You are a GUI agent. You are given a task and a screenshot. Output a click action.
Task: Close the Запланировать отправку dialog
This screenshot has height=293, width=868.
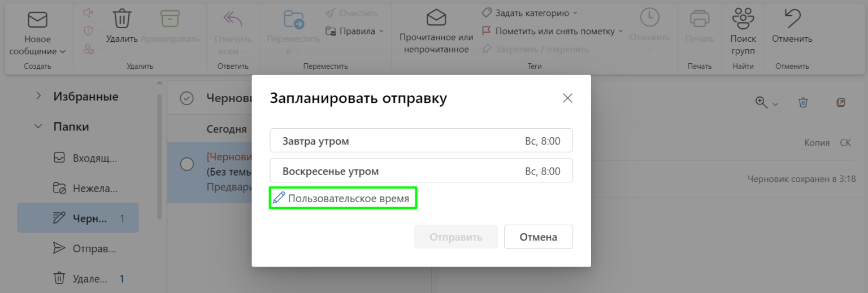tap(568, 98)
